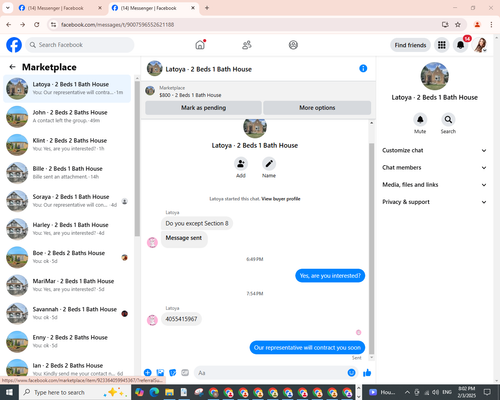This screenshot has height=400, width=500.
Task: Attach a file with the photo icon
Action: tap(160, 373)
